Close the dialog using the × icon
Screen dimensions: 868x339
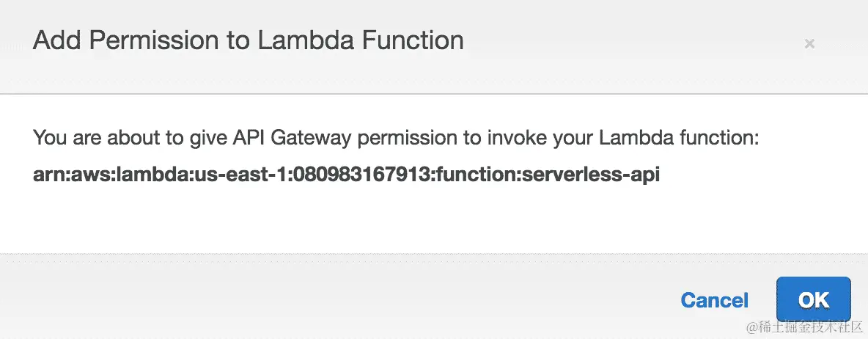click(809, 44)
